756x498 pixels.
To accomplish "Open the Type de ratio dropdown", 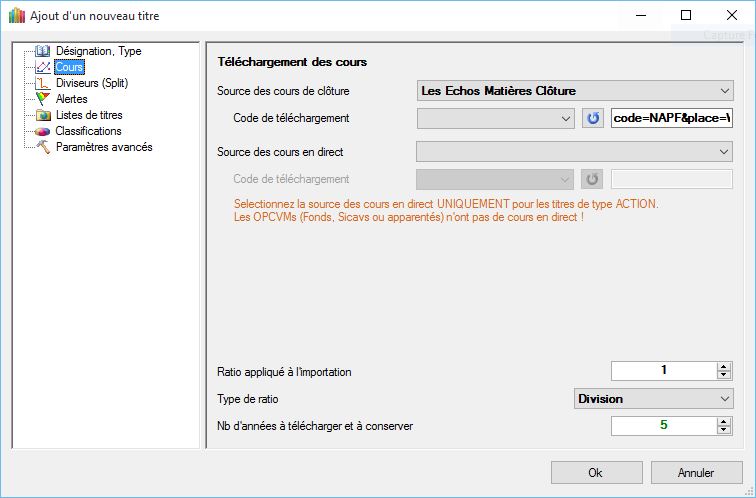I will [654, 399].
